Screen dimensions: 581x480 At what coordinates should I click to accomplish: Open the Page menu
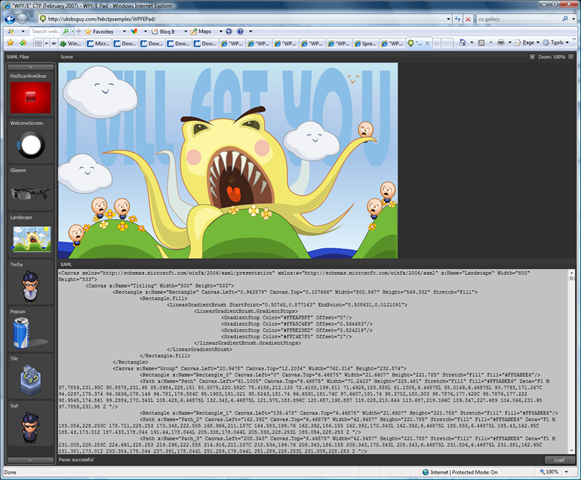527,43
